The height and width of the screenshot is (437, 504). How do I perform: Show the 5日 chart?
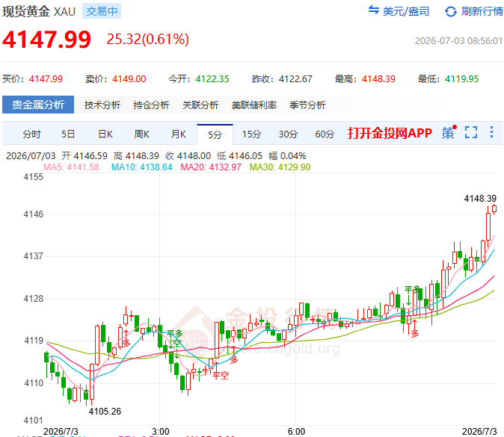click(68, 134)
